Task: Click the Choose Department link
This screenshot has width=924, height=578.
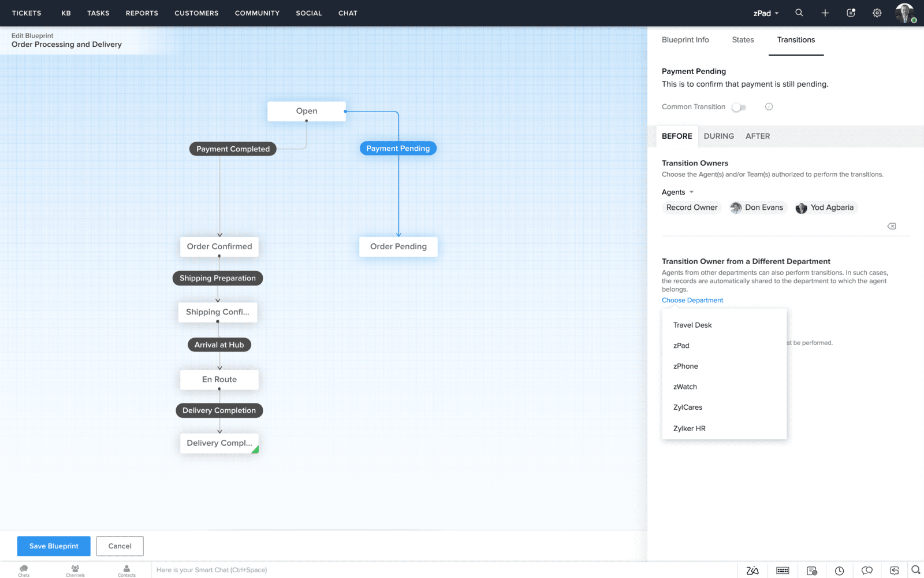Action: click(692, 300)
